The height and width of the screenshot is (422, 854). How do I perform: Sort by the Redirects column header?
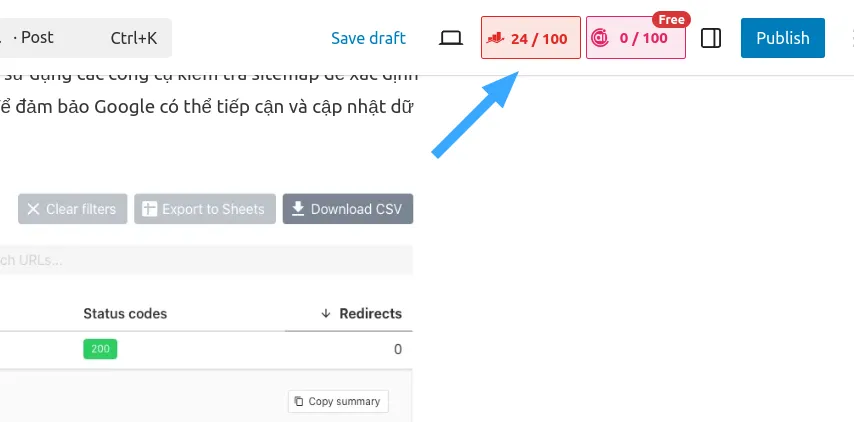[370, 314]
